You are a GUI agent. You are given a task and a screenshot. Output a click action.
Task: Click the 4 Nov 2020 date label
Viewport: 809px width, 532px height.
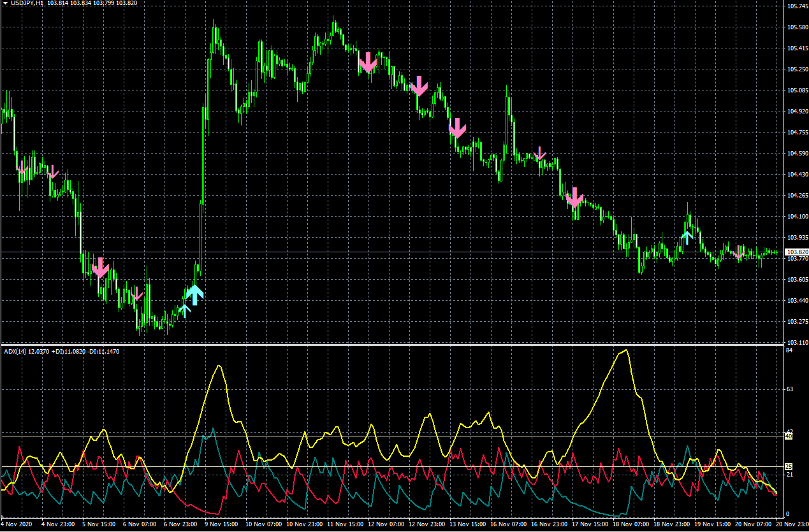pyautogui.click(x=17, y=524)
